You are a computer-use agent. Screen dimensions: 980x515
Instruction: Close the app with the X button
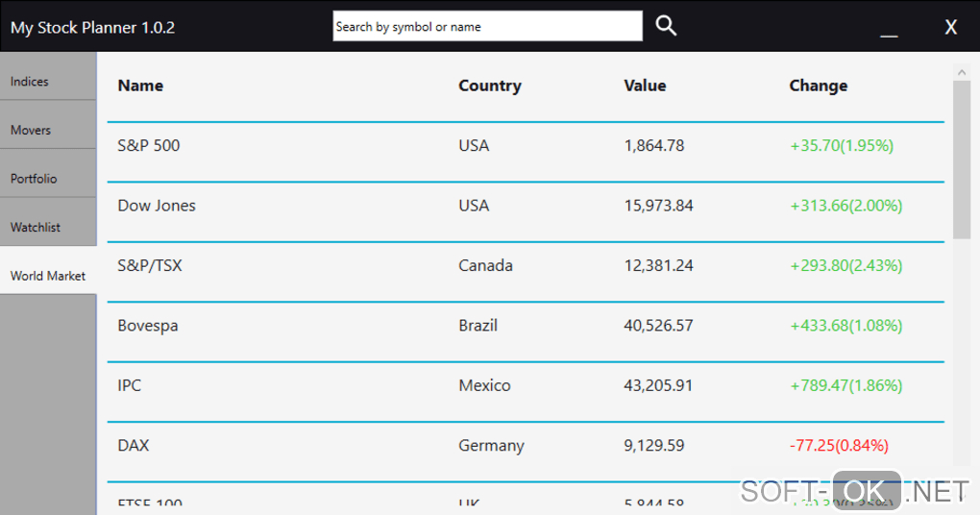(950, 27)
